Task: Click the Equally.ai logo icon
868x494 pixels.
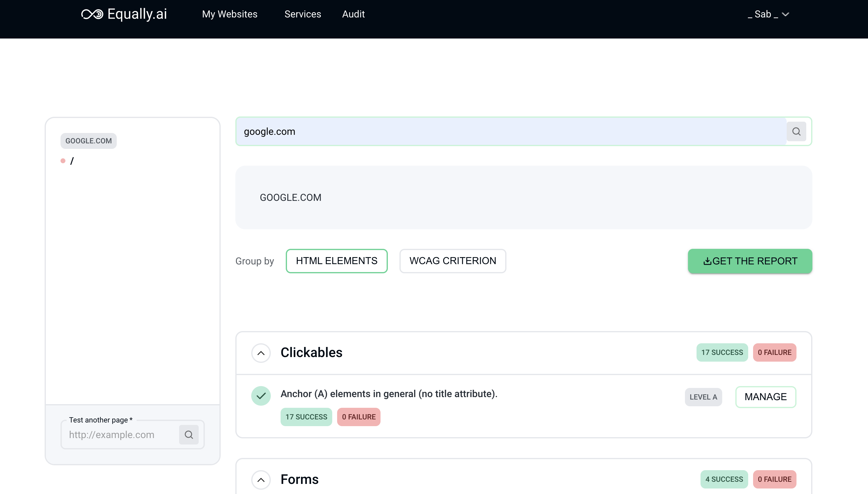Action: point(90,14)
